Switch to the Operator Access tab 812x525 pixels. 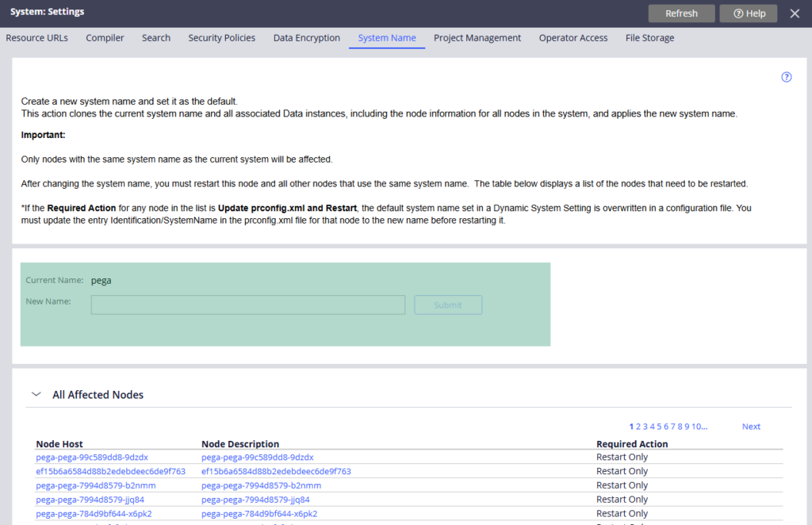[573, 38]
